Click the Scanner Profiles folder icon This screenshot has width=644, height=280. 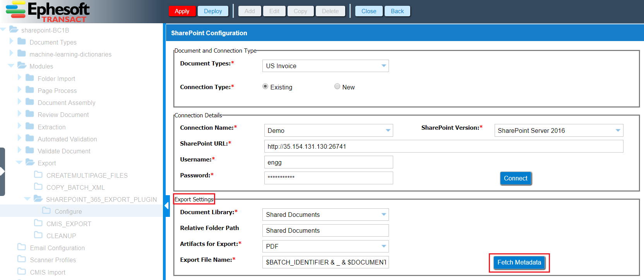(x=22, y=259)
